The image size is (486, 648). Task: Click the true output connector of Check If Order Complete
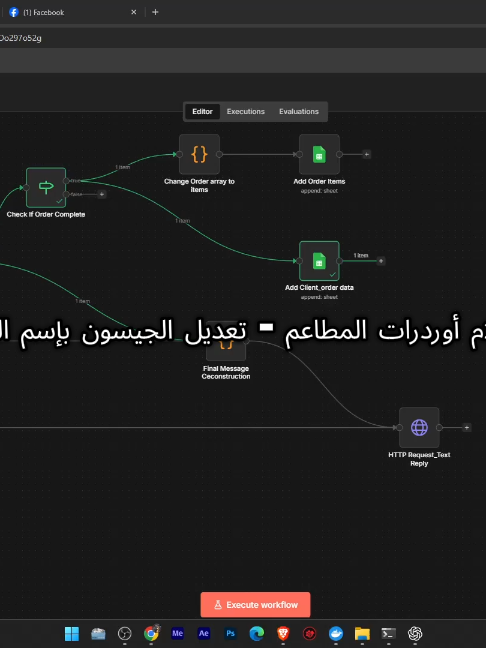[x=66, y=181]
